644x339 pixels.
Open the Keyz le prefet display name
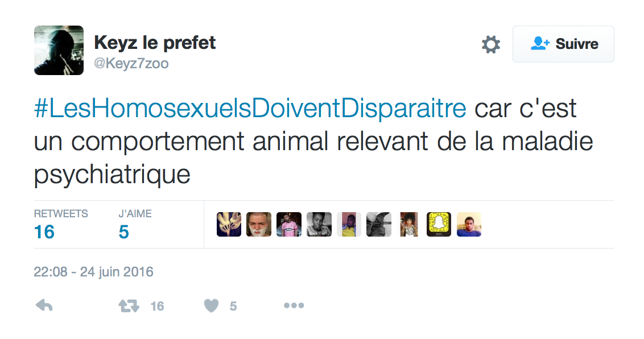coord(155,43)
